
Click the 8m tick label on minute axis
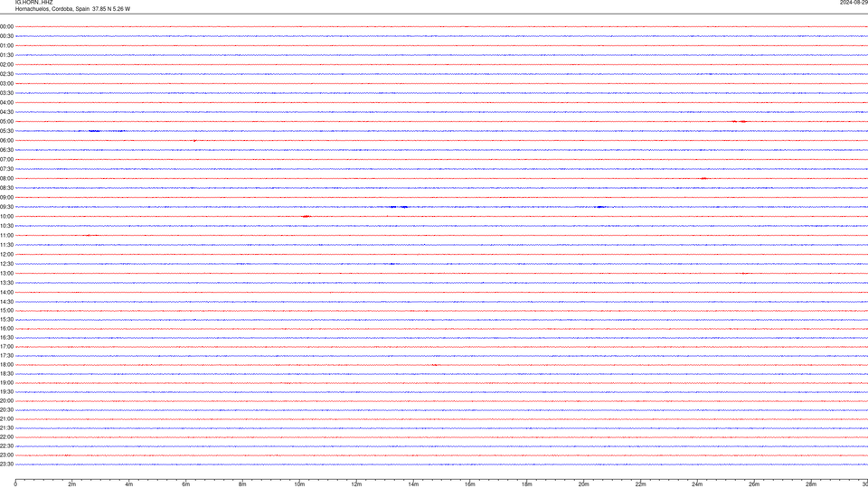[x=242, y=484]
